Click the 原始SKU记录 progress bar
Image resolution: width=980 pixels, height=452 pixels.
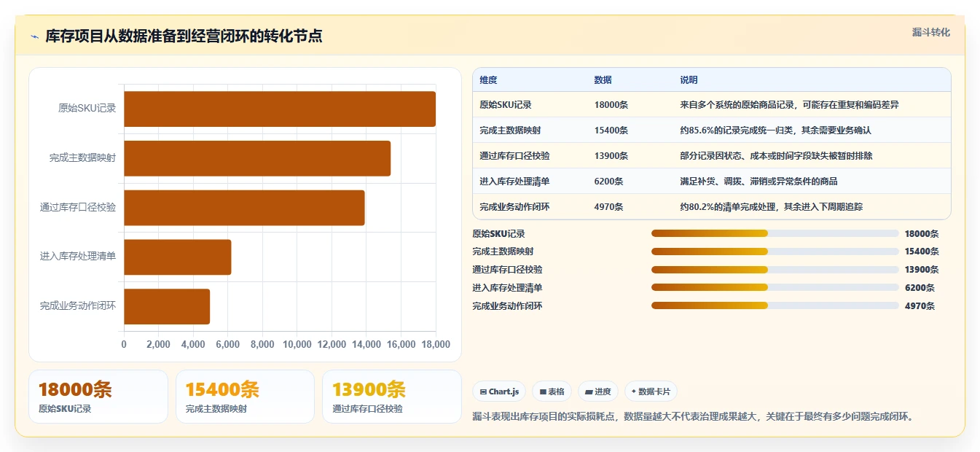(775, 233)
